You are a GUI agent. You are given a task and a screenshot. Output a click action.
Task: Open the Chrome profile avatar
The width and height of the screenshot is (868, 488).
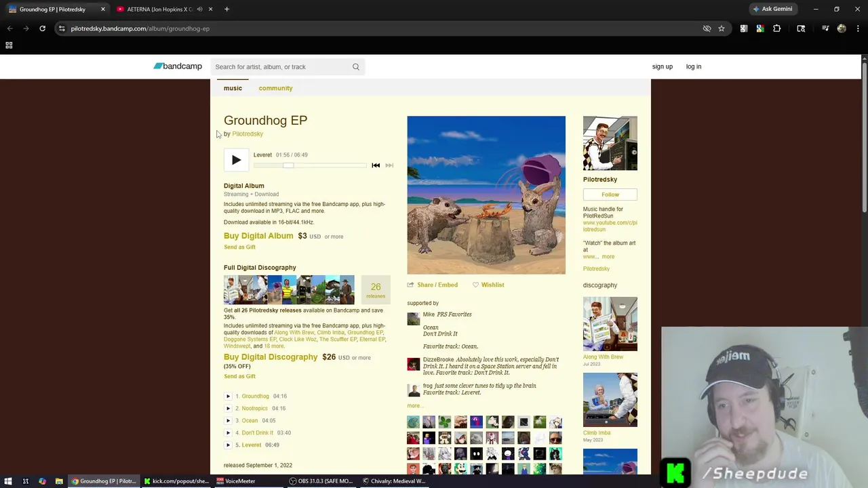(842, 28)
